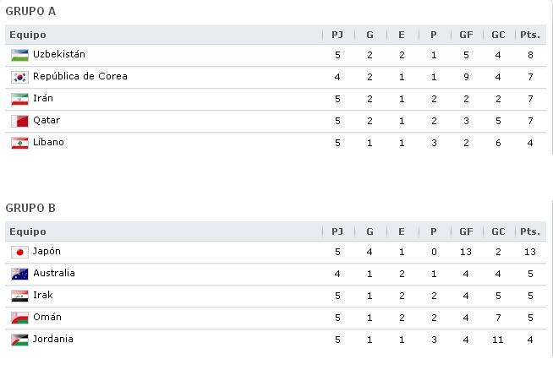Open the República de Corea team link
Viewport: 553px width, 392px height.
coord(80,76)
